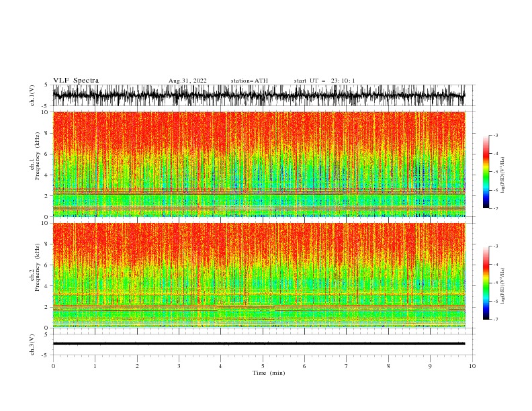Click the ch.2 spectrogram color scale bar
Viewport: 532px width, 411px height.
[x=486, y=283]
